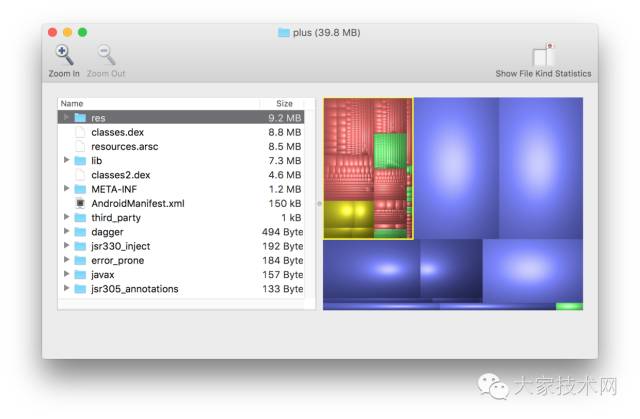Sort by the Size column header

pyautogui.click(x=284, y=104)
